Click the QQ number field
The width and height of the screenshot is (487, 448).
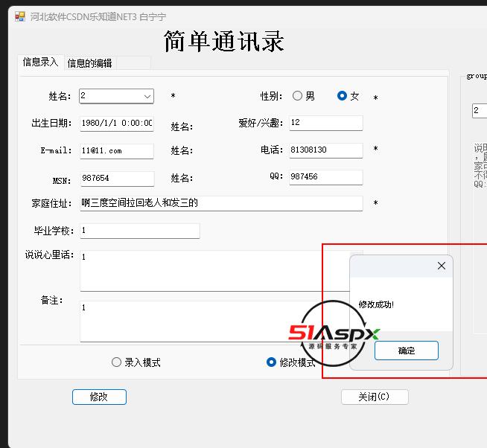[326, 177]
